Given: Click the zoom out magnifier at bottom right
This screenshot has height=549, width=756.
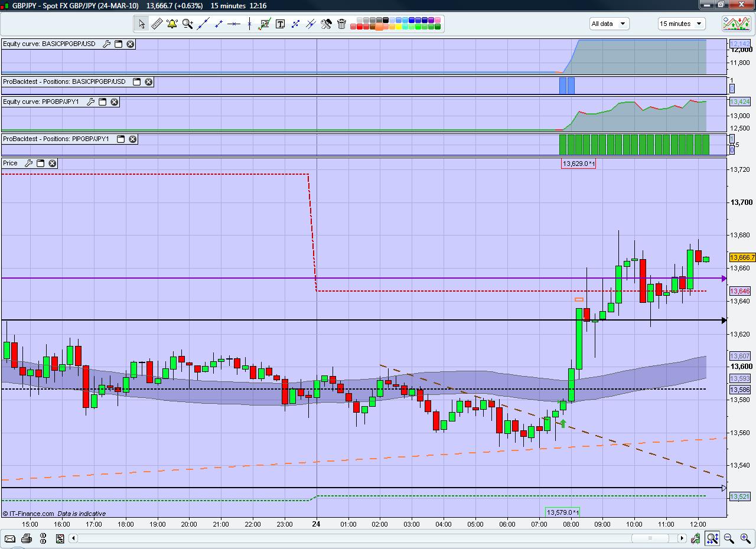Looking at the screenshot, I should pos(729,538).
